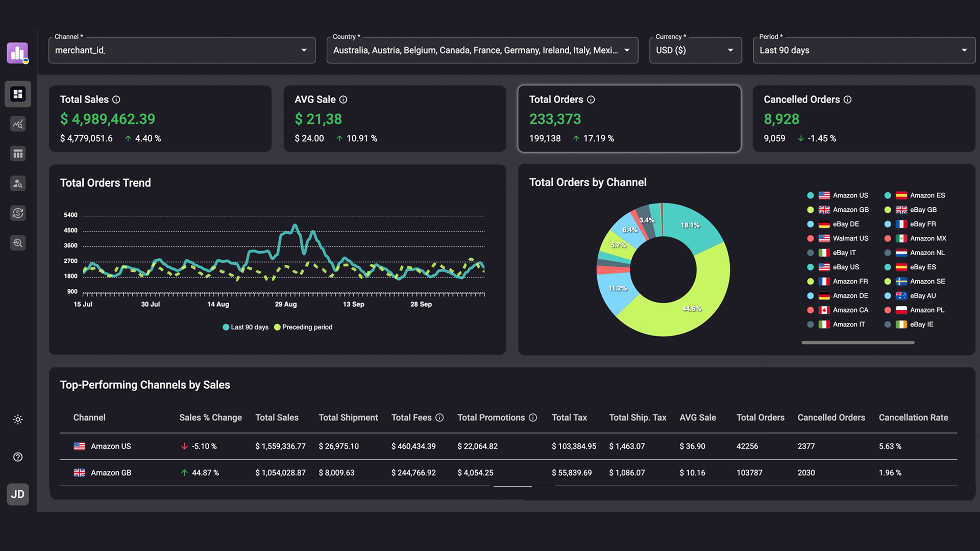Click the channel legend horizontal scrollbar

coord(857,343)
